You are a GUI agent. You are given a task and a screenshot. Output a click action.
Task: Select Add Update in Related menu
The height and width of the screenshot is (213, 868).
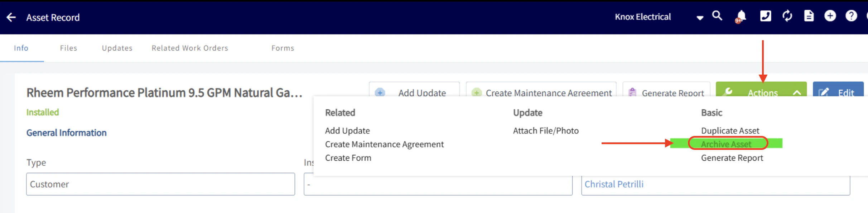click(347, 131)
